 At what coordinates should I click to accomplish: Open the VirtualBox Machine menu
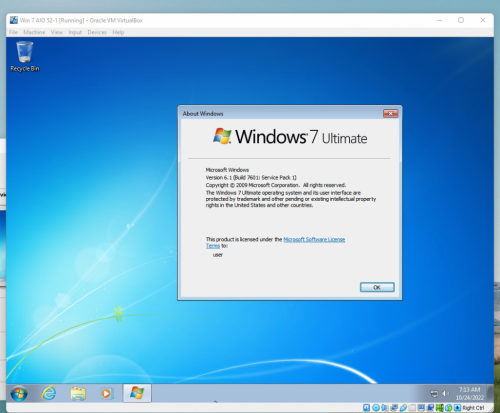34,32
